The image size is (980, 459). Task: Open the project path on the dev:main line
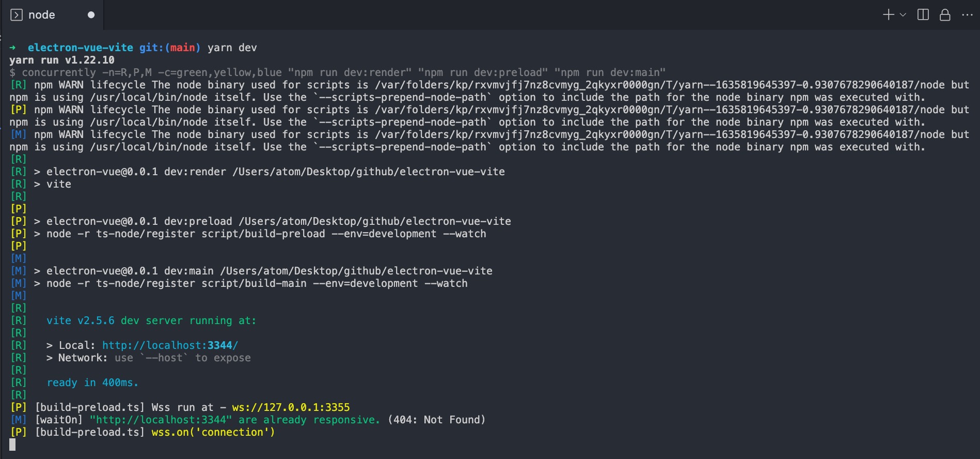(356, 271)
